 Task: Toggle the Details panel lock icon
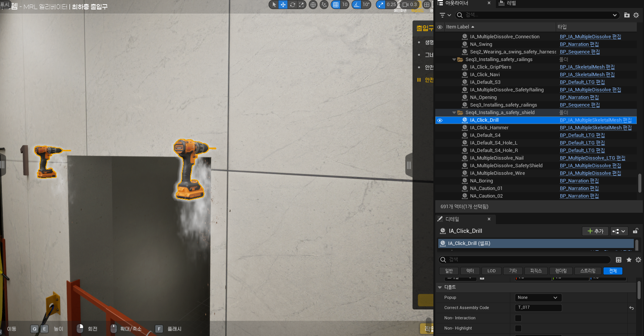pyautogui.click(x=636, y=231)
